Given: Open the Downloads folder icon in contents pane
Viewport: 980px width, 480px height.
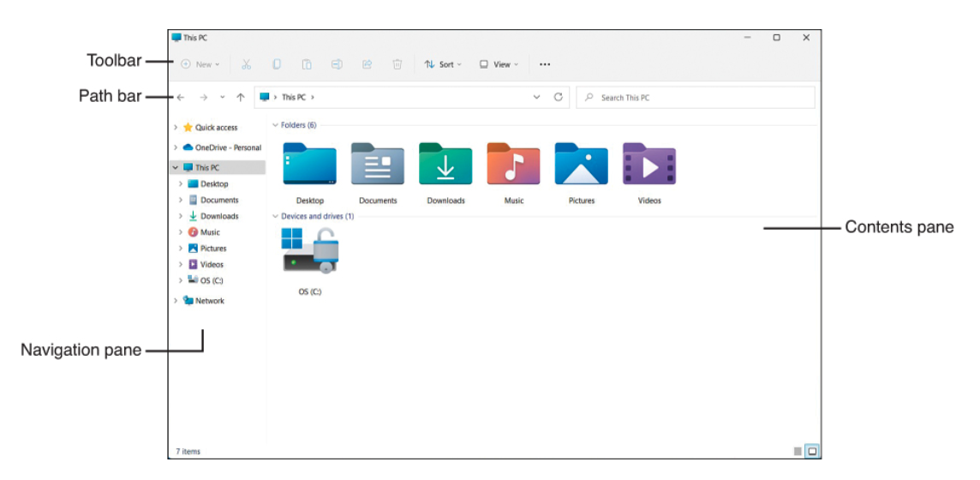Looking at the screenshot, I should click(x=445, y=165).
